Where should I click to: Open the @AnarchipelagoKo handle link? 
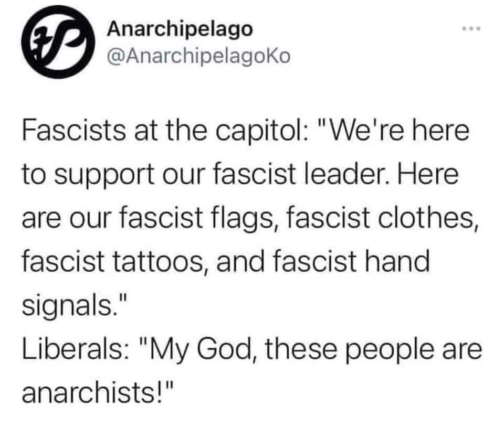point(199,56)
